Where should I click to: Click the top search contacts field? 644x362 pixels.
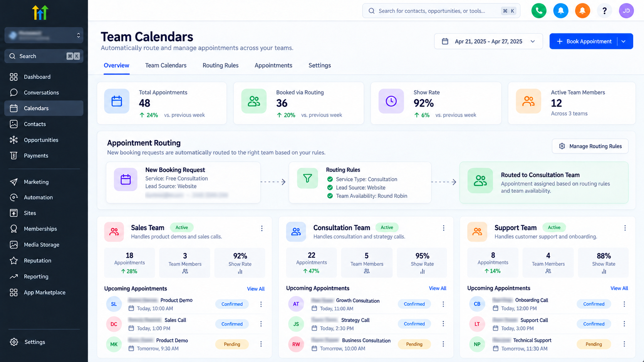[x=441, y=11]
